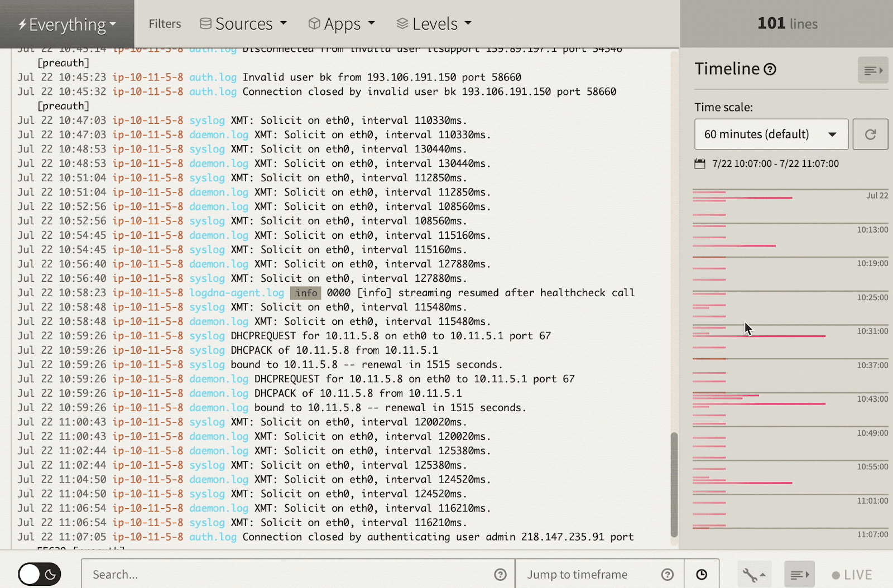
Task: Enable LIVE tail mode
Action: tap(852, 575)
